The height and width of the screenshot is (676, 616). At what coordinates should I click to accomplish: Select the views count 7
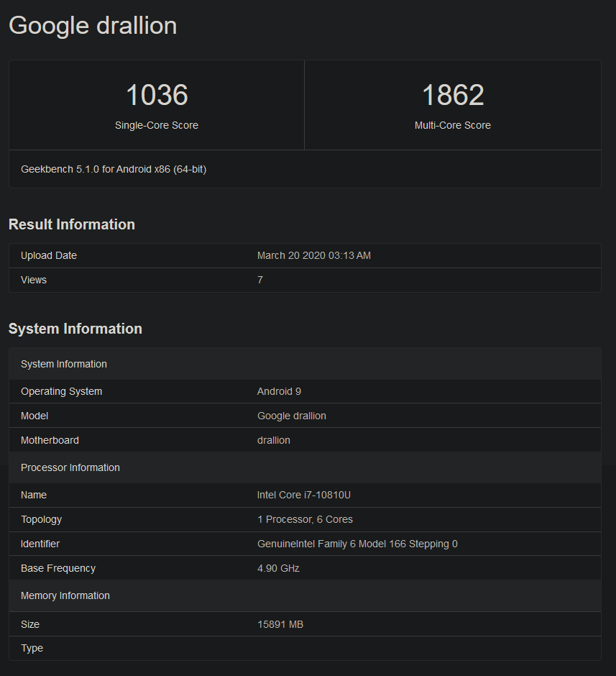click(x=260, y=280)
